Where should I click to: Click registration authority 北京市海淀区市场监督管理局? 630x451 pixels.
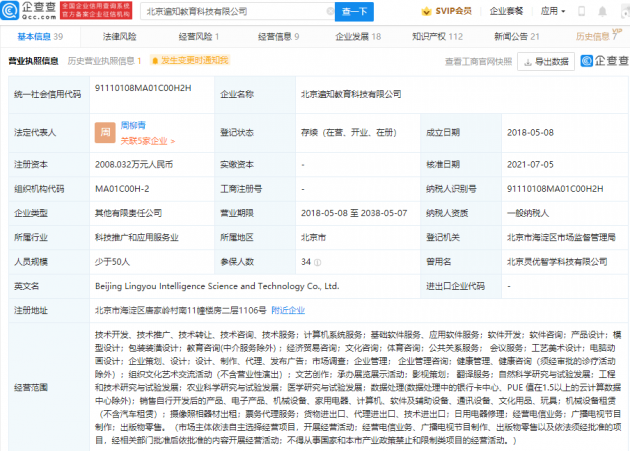pos(561,238)
